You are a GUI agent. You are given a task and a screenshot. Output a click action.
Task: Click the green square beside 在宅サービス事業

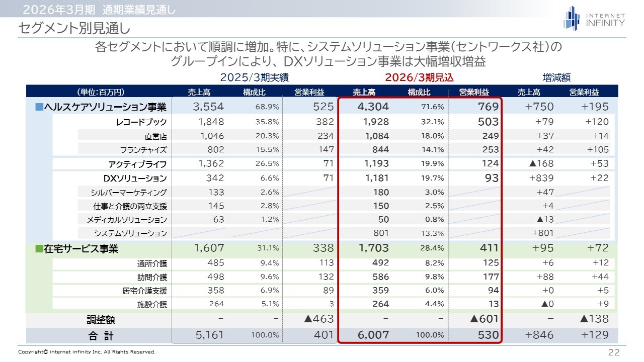[x=39, y=249]
